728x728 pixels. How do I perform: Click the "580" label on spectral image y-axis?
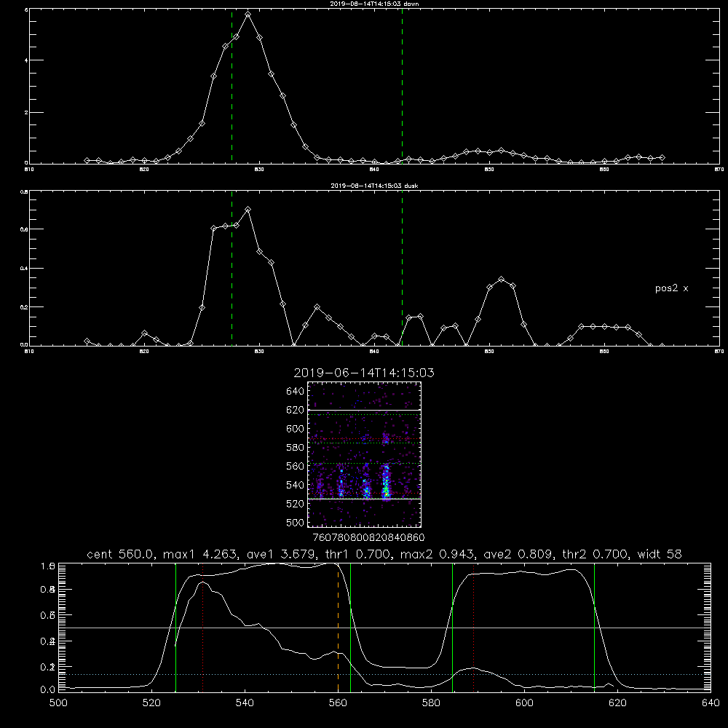pyautogui.click(x=296, y=448)
